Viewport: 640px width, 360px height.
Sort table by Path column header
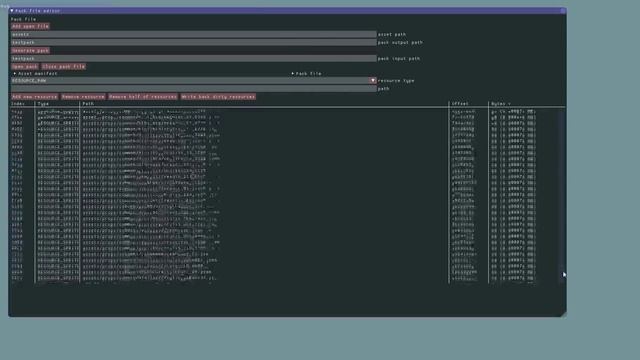pyautogui.click(x=88, y=104)
